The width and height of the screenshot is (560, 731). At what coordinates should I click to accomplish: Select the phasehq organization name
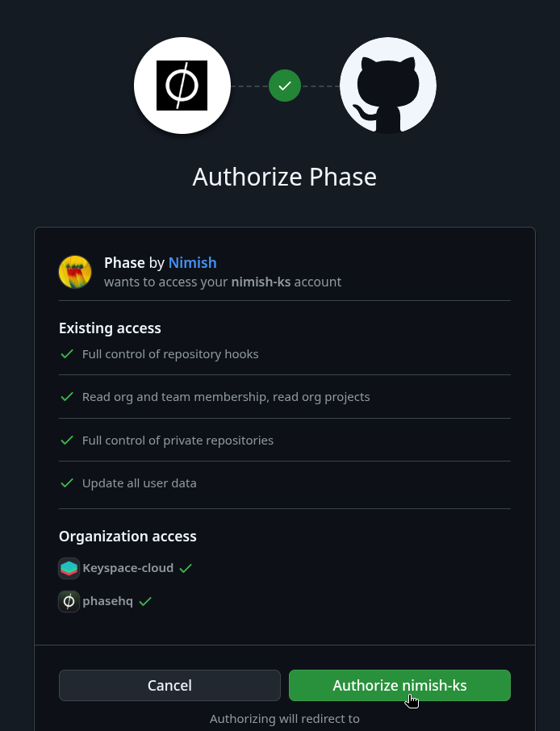[x=107, y=601]
